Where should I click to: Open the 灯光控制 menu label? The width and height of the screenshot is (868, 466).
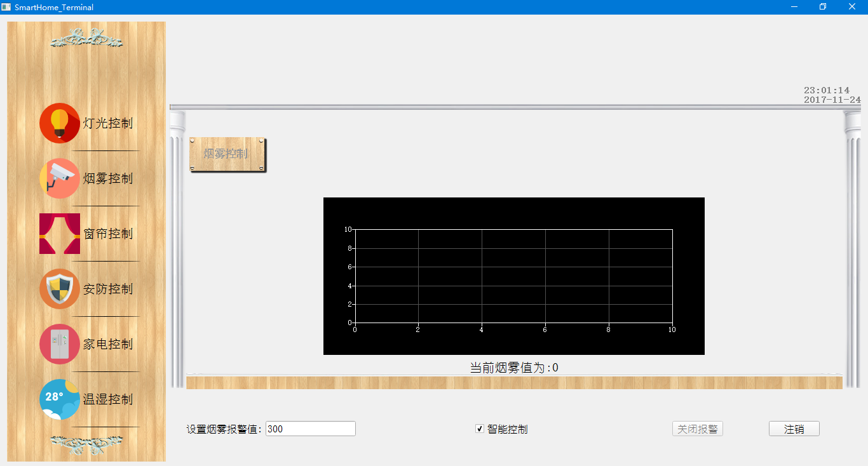(108, 123)
